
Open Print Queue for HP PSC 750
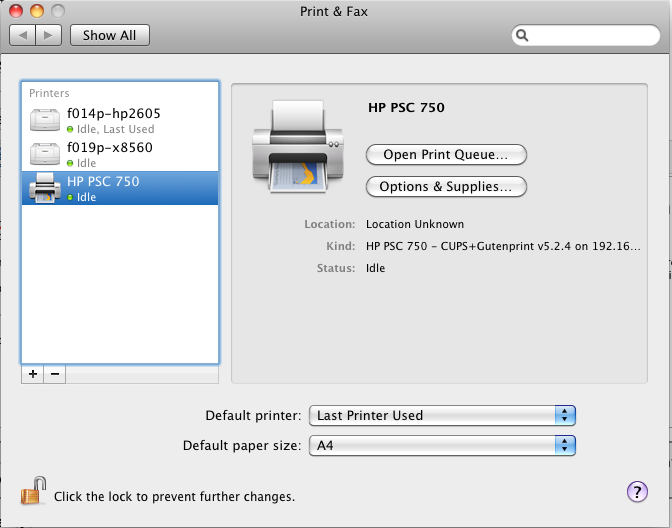tap(446, 154)
